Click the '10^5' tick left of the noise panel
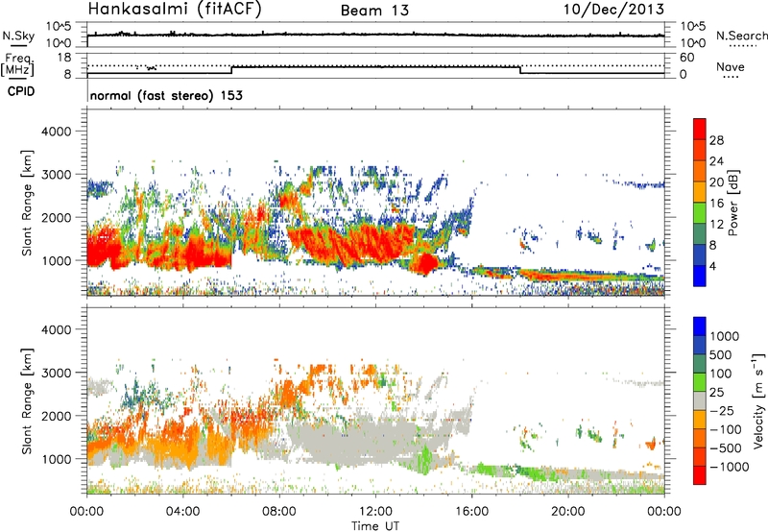Screen dimensions: 768x532 tap(59, 27)
